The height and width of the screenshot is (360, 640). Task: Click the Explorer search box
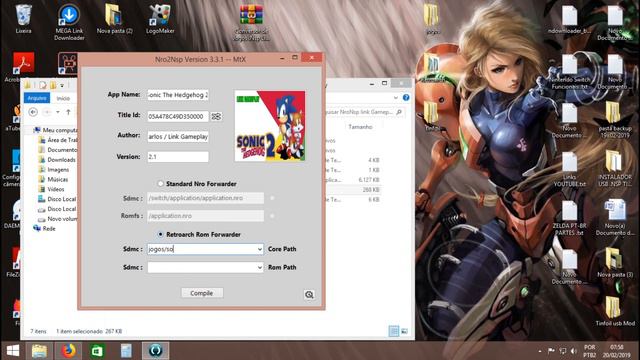point(364,112)
